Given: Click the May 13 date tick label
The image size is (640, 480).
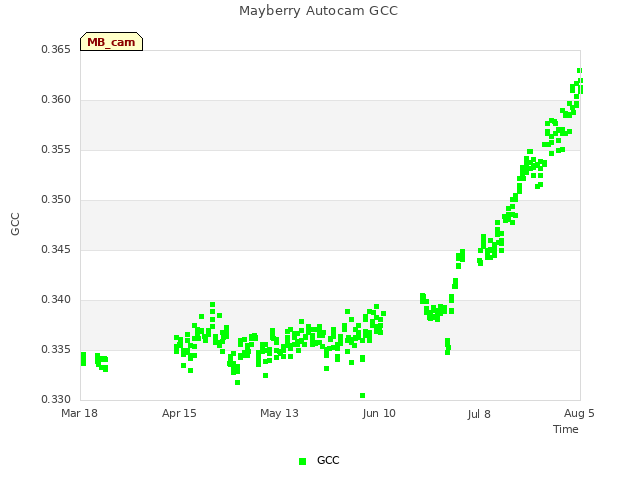Looking at the screenshot, I should coord(279,413).
